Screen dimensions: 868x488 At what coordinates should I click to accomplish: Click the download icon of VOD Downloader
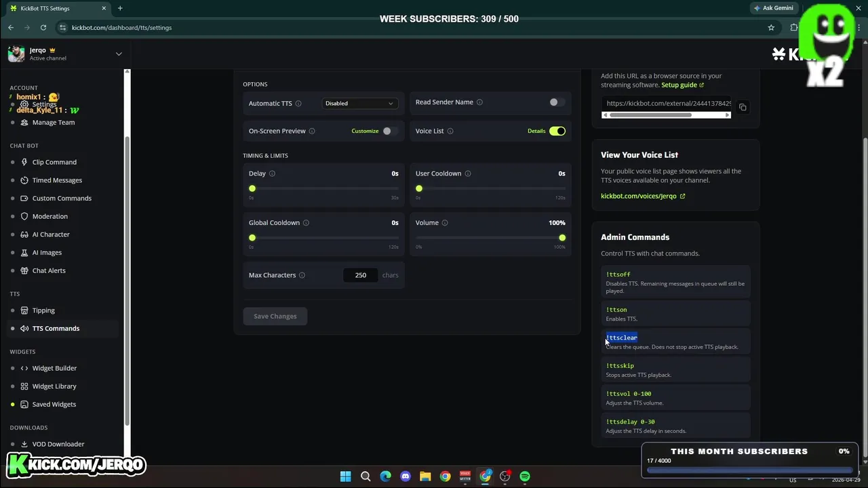pos(24,444)
